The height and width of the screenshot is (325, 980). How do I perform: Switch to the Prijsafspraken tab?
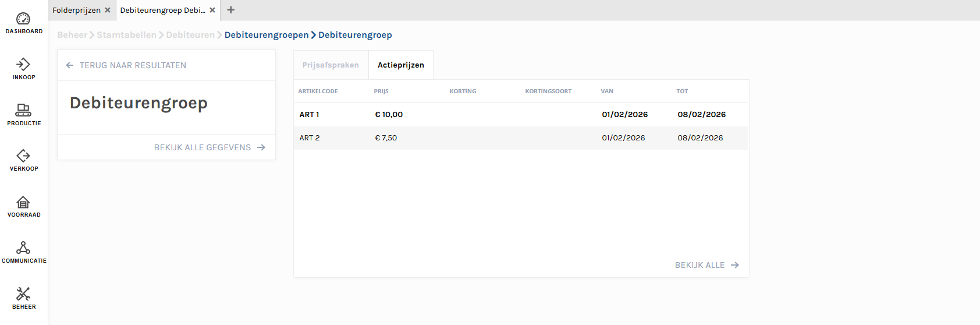(x=331, y=65)
